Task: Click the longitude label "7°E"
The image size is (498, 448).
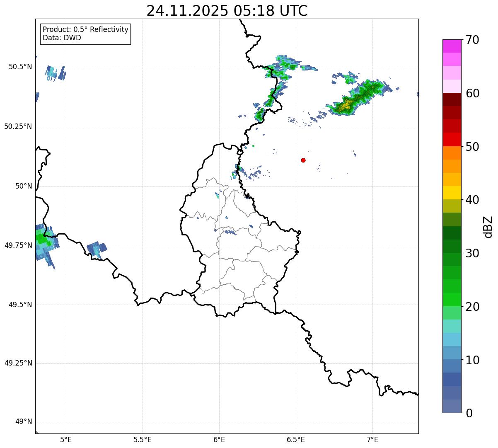Action: click(372, 440)
